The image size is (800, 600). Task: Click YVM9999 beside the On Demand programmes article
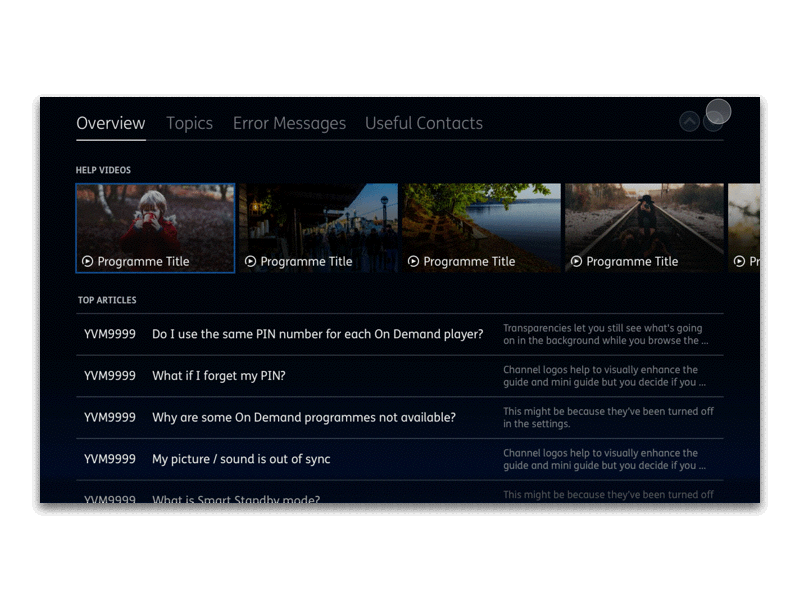[x=110, y=417]
